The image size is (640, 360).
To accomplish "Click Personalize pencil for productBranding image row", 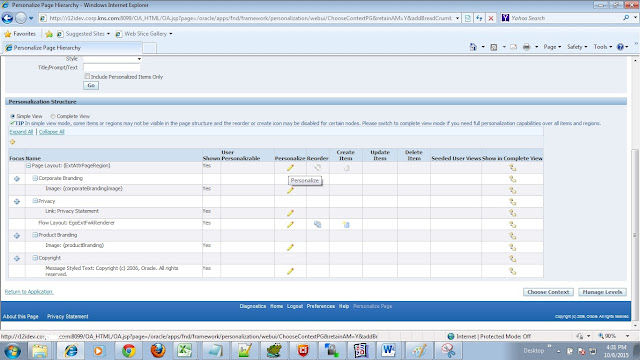I will 290,247.
